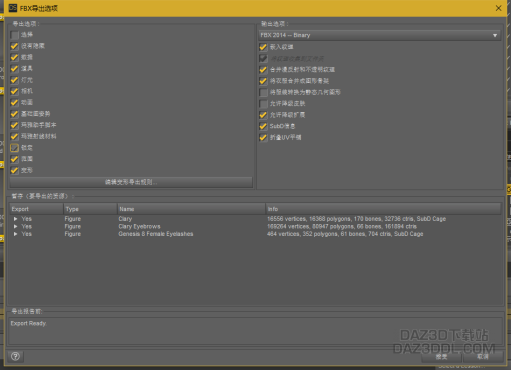Click Yes in the Clary Eyebrows row
511x370 pixels.
tap(27, 226)
